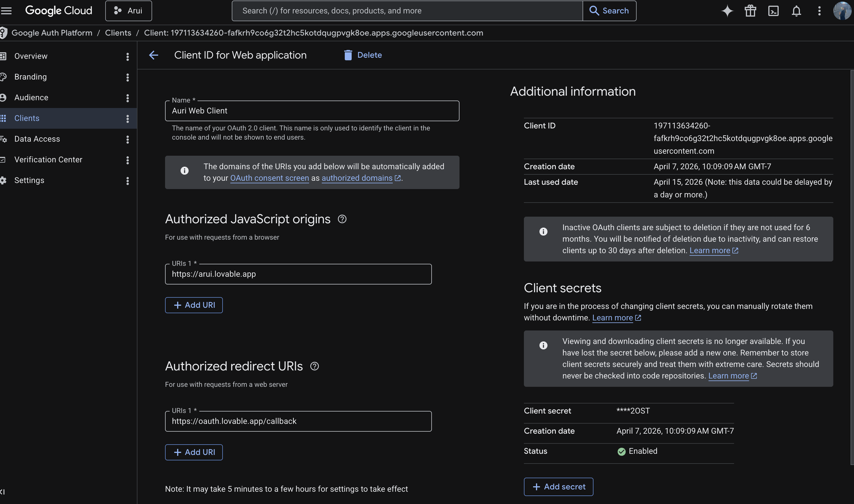Open the Aurui project selector

(x=128, y=11)
